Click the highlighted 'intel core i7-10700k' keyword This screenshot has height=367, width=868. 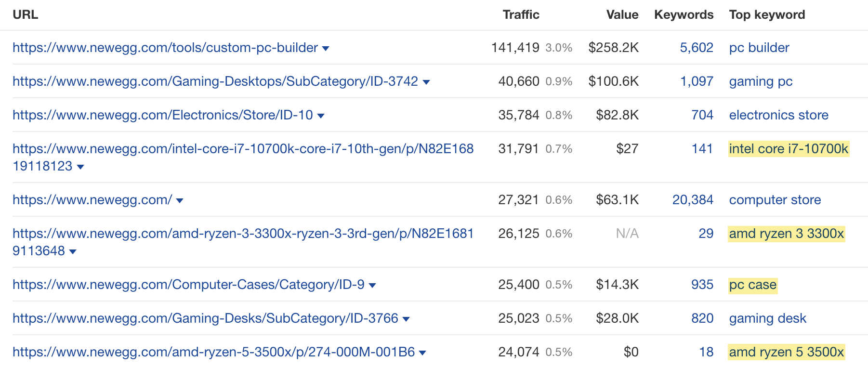tap(789, 149)
